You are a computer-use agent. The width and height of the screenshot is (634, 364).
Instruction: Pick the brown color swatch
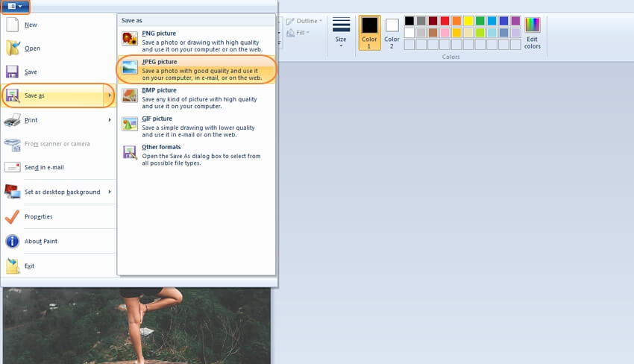click(433, 32)
